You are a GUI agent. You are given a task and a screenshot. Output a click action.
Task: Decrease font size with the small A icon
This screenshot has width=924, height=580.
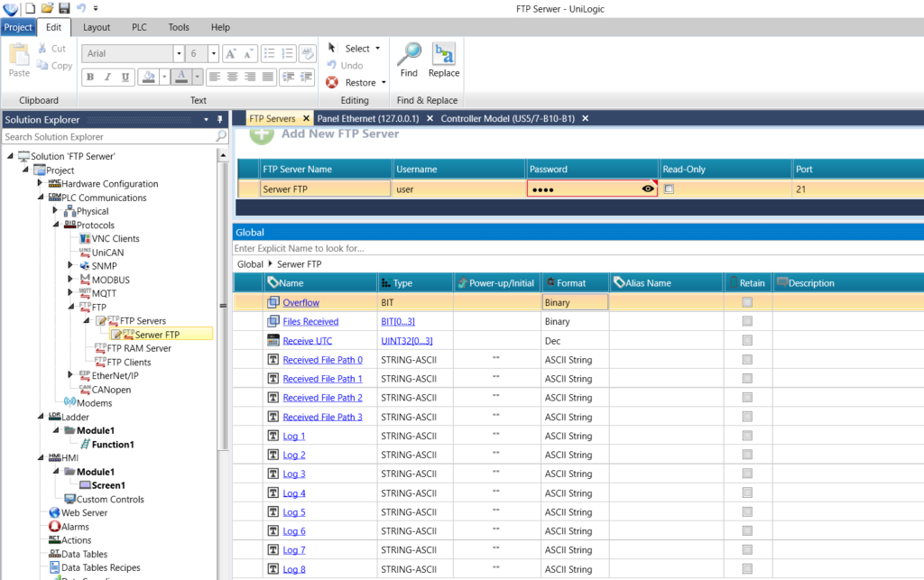click(x=249, y=53)
